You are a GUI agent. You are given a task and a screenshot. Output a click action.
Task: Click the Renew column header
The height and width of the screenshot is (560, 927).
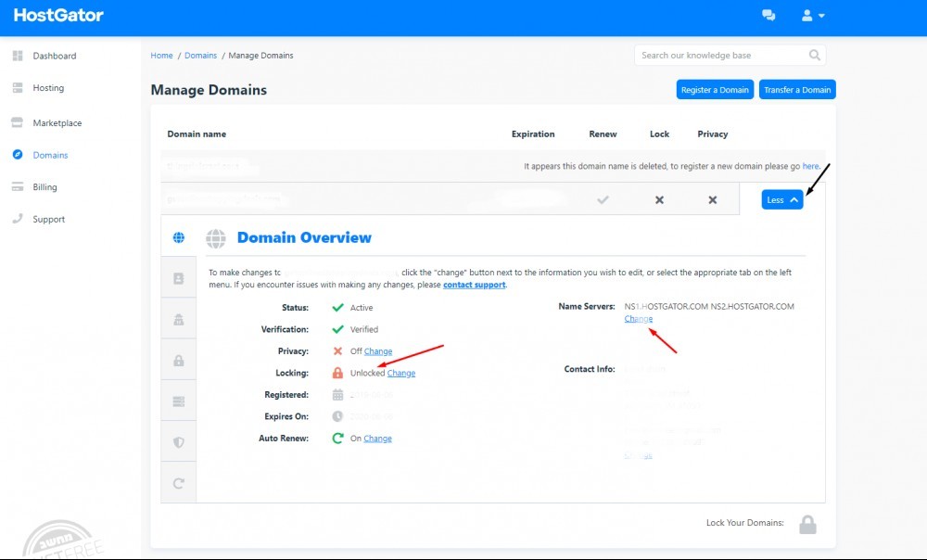tap(603, 134)
